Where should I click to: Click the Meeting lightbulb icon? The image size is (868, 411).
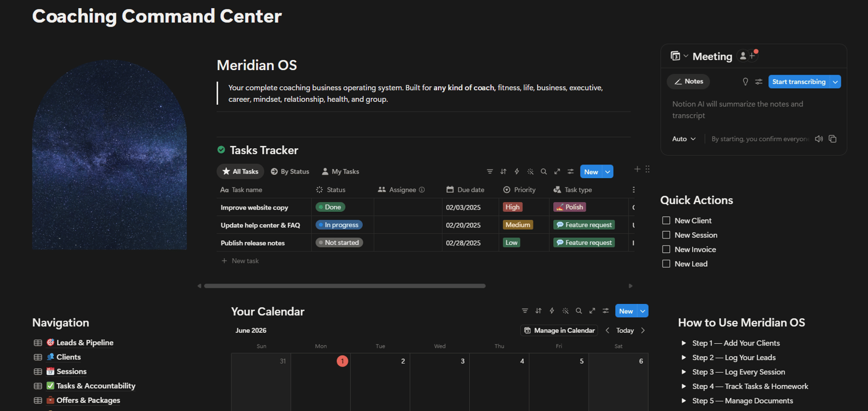pyautogui.click(x=745, y=82)
